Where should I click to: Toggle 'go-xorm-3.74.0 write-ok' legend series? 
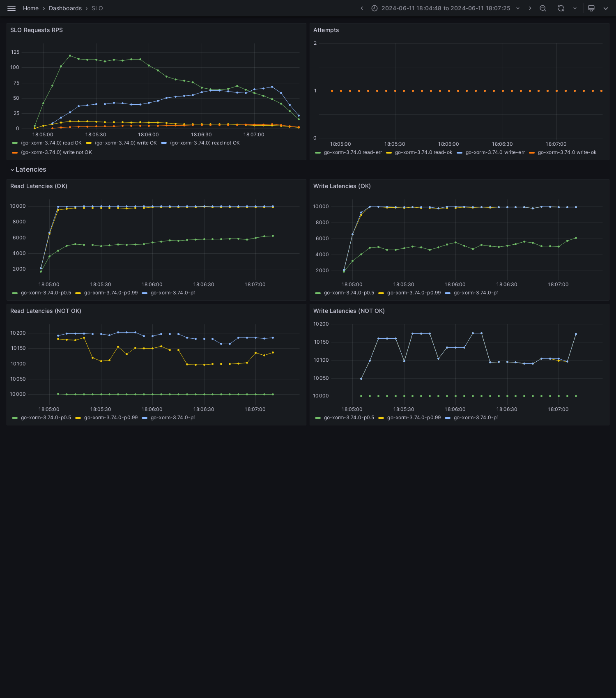(567, 152)
